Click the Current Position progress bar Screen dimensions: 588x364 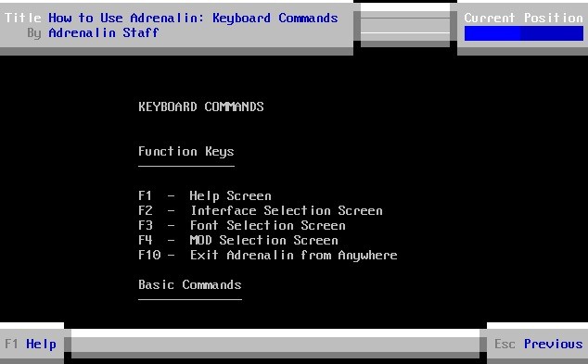523,33
